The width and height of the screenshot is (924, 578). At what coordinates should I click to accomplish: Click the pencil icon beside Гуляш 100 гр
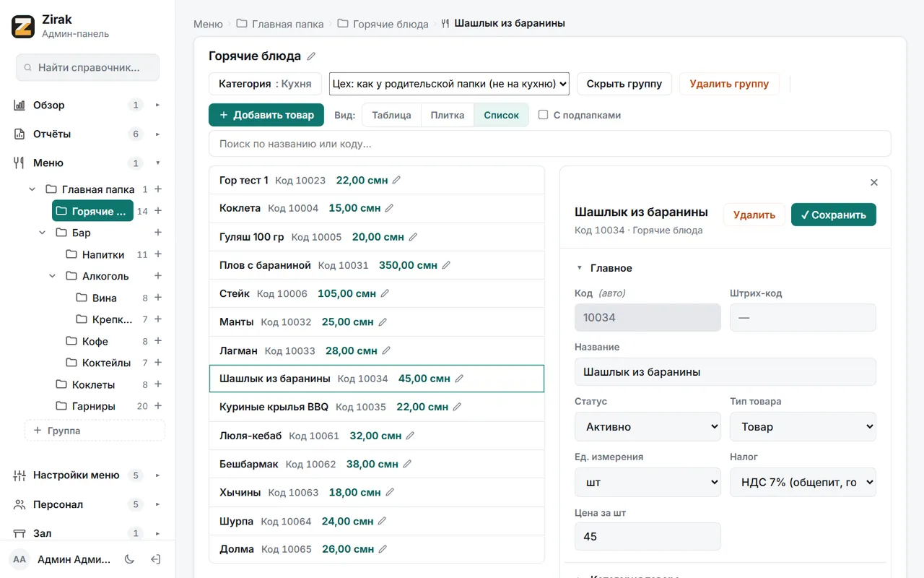[x=413, y=237]
